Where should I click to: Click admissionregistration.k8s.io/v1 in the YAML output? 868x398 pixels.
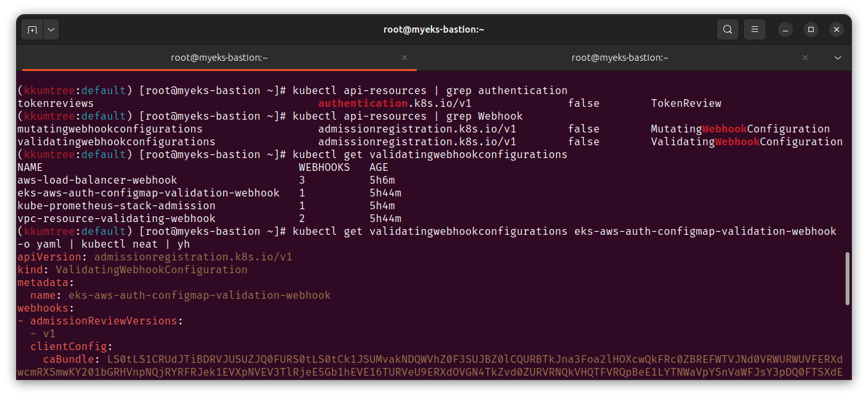point(193,257)
